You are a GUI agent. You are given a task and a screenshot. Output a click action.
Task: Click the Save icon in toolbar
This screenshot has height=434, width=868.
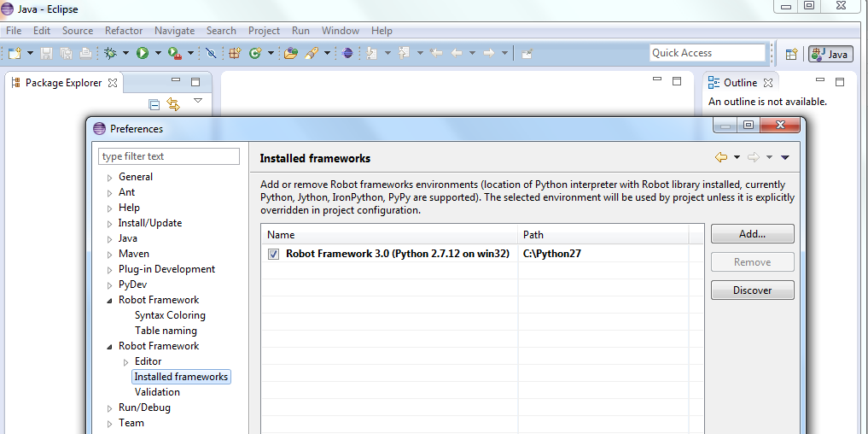(46, 53)
